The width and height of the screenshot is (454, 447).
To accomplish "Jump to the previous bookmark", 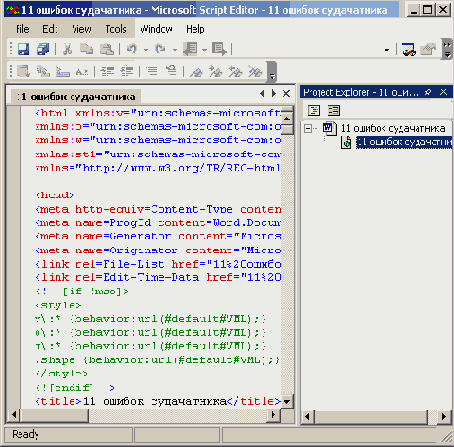I will [235, 71].
